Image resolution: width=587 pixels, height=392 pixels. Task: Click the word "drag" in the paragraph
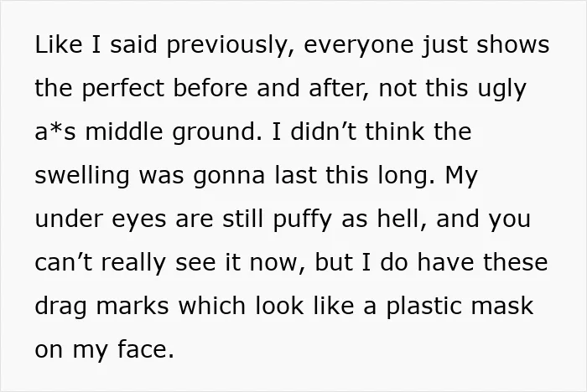point(60,307)
